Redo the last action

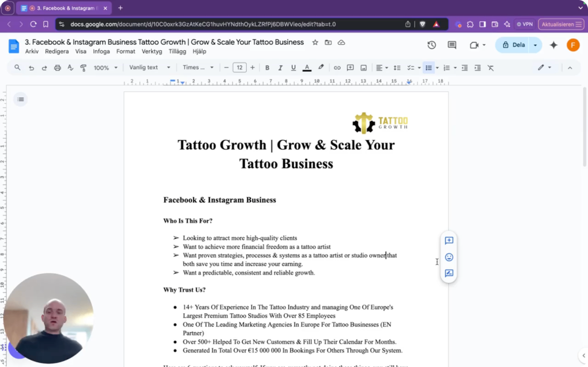coord(44,68)
